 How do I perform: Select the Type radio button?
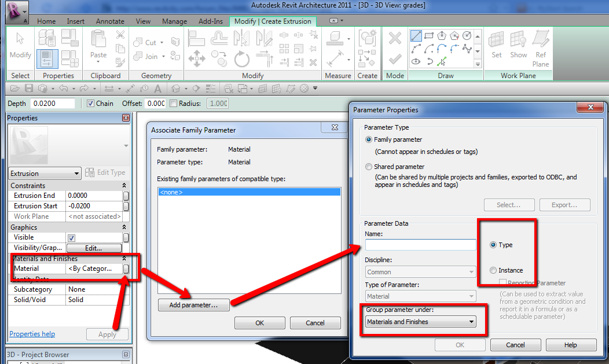tap(493, 245)
